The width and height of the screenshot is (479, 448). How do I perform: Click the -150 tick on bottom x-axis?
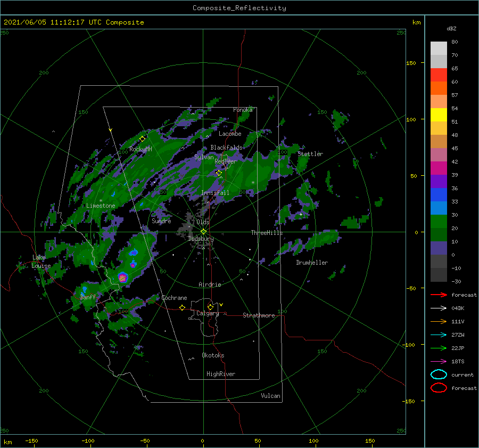pyautogui.click(x=31, y=441)
